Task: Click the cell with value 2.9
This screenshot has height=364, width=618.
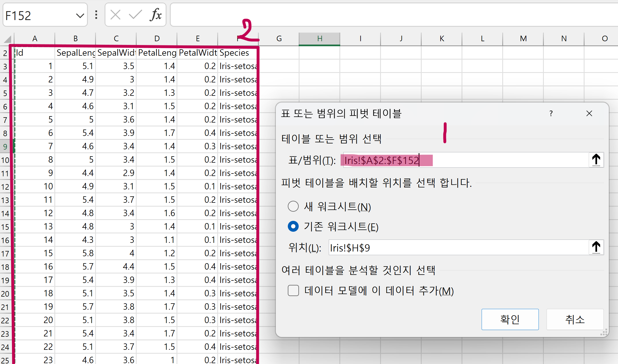Action: click(x=116, y=173)
